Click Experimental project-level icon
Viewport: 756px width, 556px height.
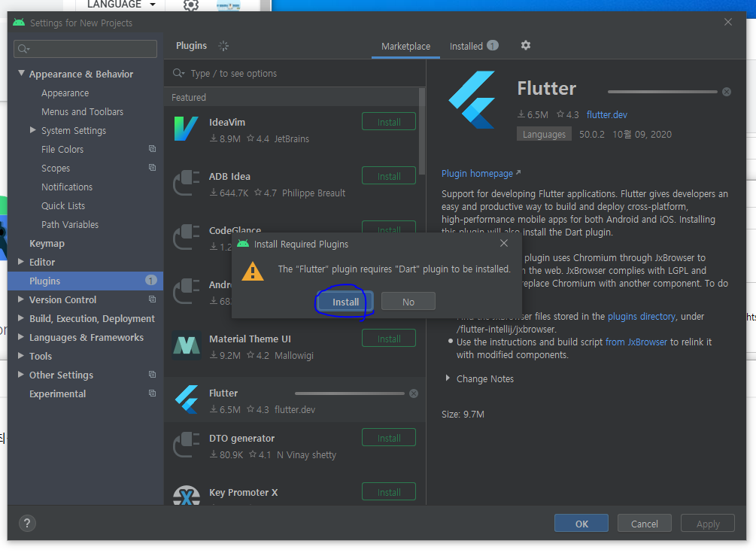pos(153,393)
